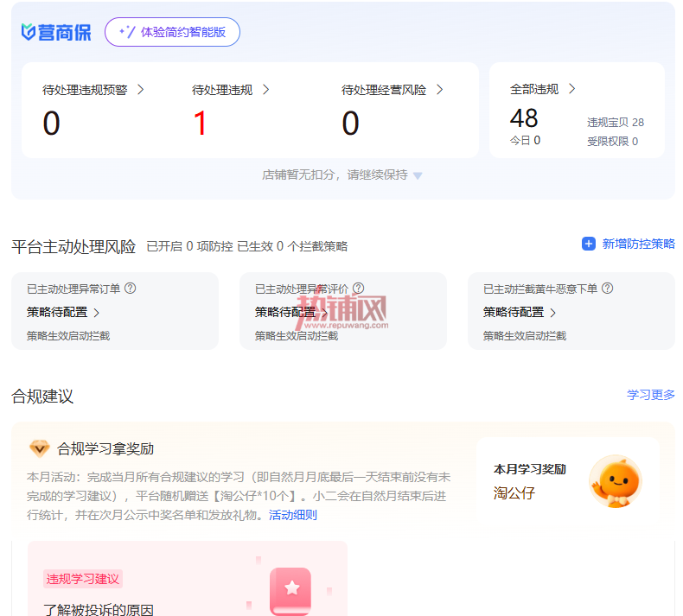Expand the 店铺暂无扣分 dropdown triangle

[418, 176]
